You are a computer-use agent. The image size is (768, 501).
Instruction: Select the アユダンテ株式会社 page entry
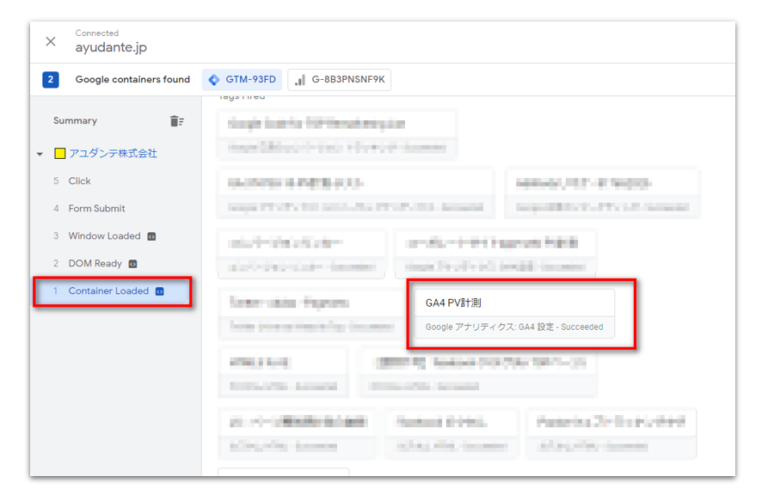pyautogui.click(x=113, y=153)
